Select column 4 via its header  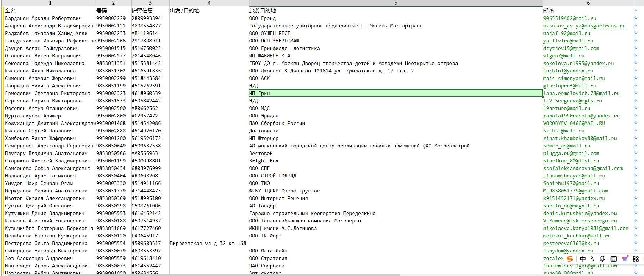click(209, 3)
